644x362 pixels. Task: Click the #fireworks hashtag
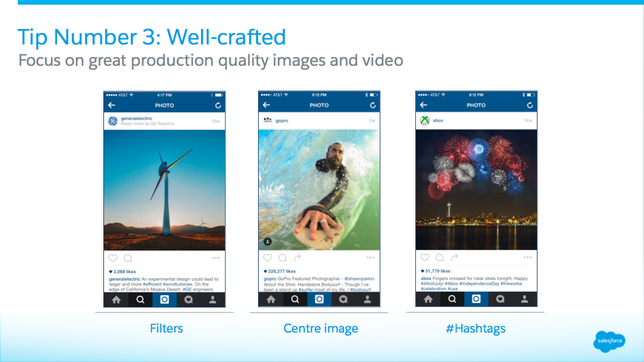click(511, 284)
